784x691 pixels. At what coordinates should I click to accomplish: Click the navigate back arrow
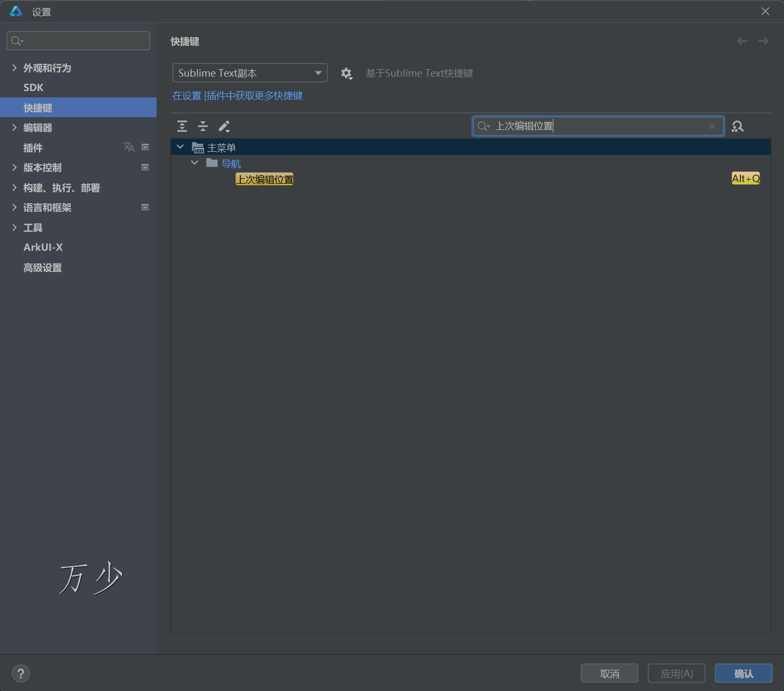coord(742,41)
